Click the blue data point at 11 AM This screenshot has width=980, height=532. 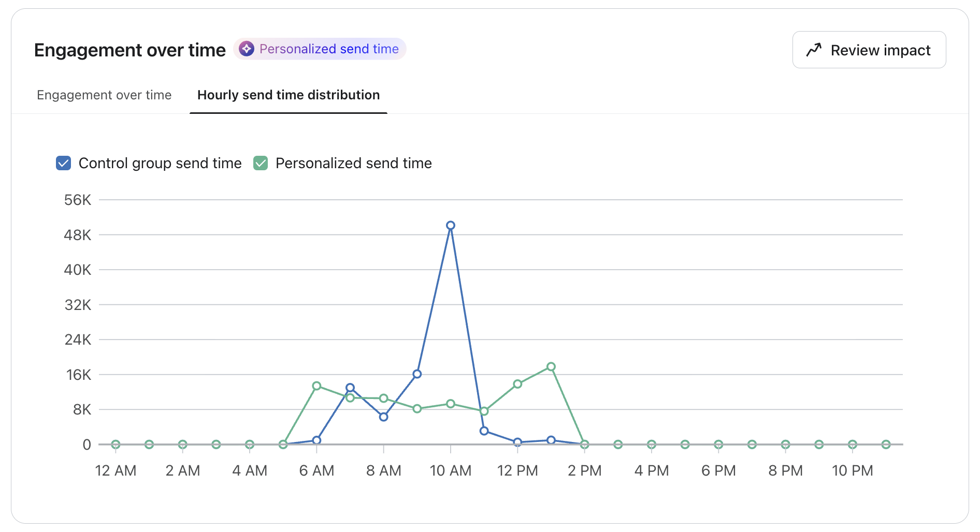(484, 431)
